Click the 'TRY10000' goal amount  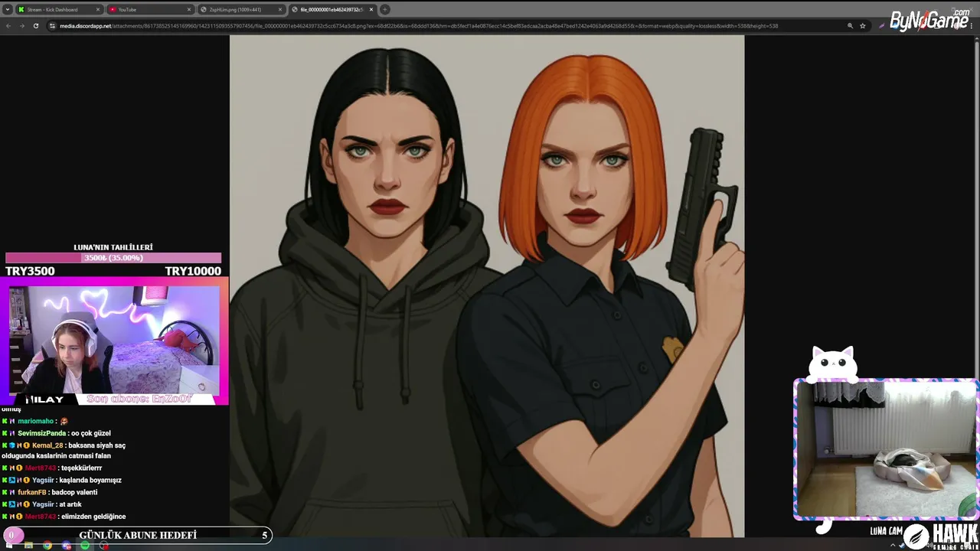click(x=193, y=271)
